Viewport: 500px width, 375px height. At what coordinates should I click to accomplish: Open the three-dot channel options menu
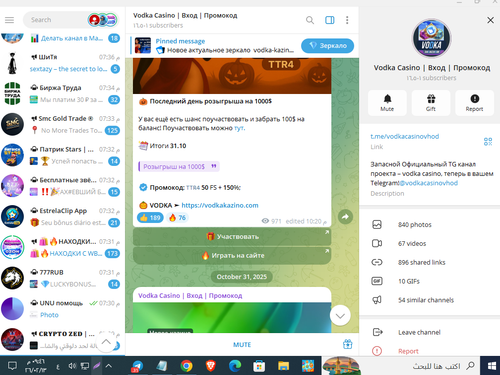pyautogui.click(x=347, y=20)
